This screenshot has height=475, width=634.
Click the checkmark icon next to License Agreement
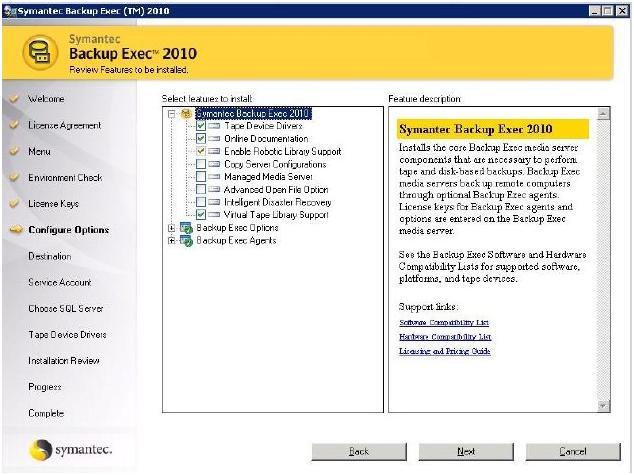[x=14, y=125]
